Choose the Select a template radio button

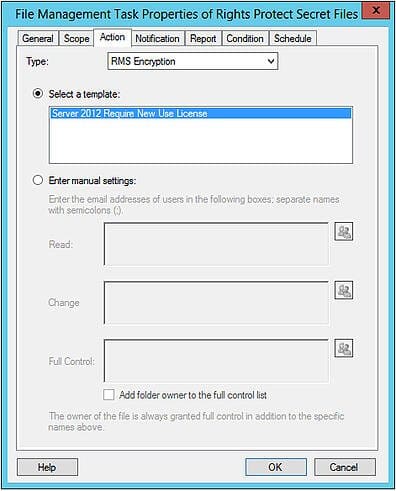coord(38,94)
